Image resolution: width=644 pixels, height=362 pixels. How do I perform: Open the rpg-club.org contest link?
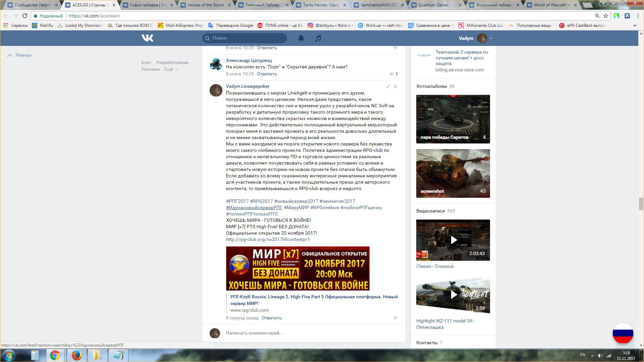268,239
